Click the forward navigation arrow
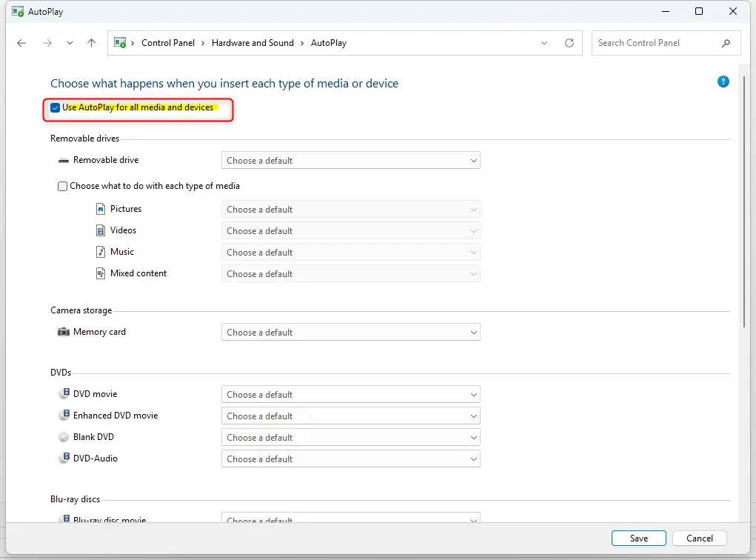The height and width of the screenshot is (560, 756). (x=47, y=43)
